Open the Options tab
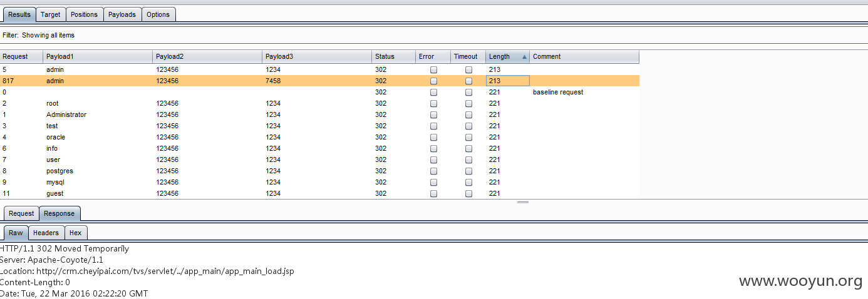 [158, 14]
